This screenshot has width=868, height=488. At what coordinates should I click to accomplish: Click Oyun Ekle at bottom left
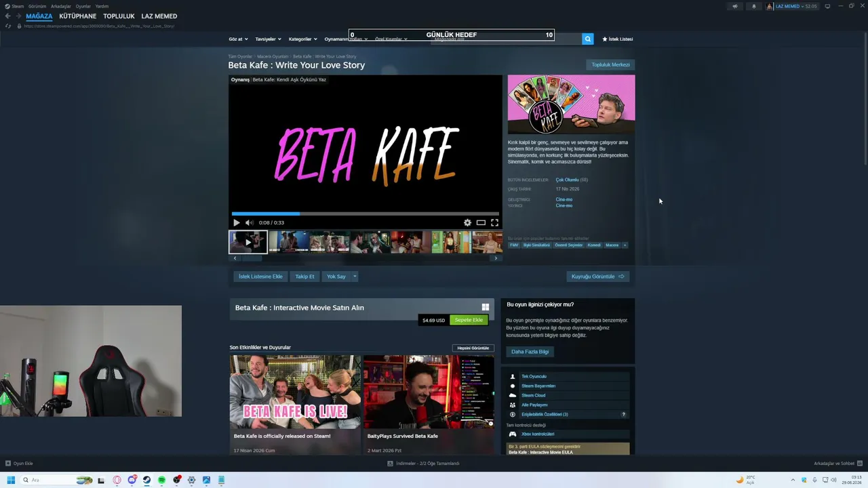click(19, 464)
